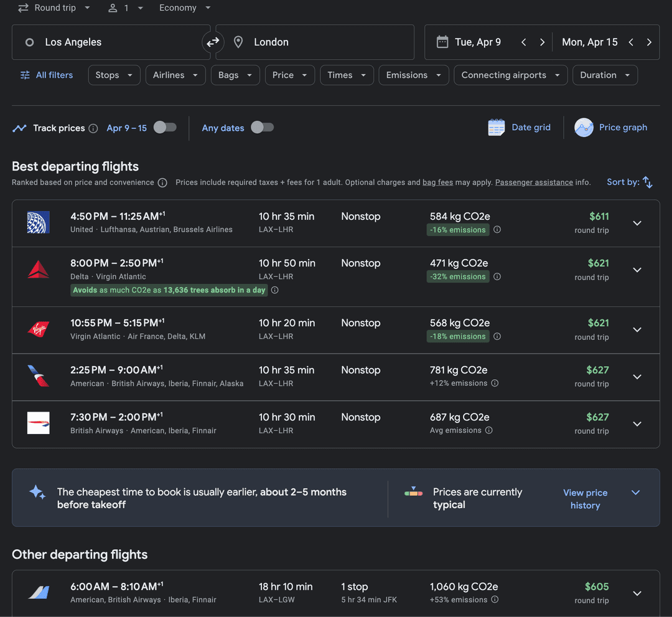Expand the $611 United flight details
672x617 pixels.
point(637,223)
